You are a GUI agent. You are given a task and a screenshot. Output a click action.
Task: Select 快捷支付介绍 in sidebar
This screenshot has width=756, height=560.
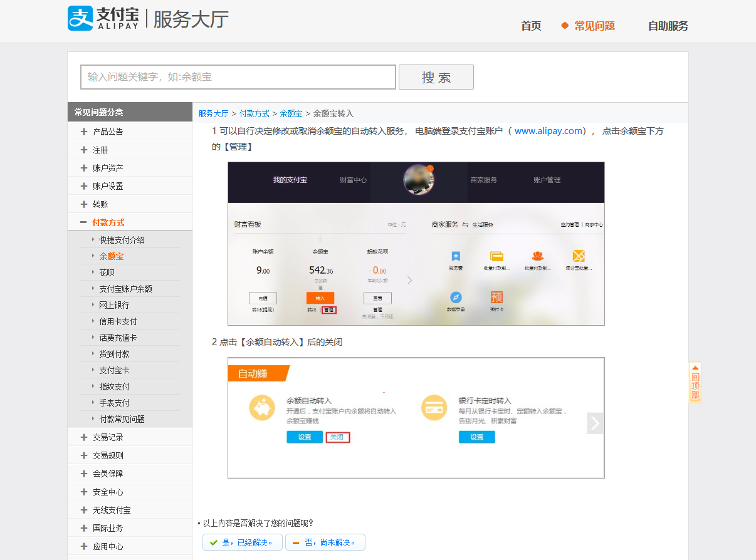pos(122,240)
